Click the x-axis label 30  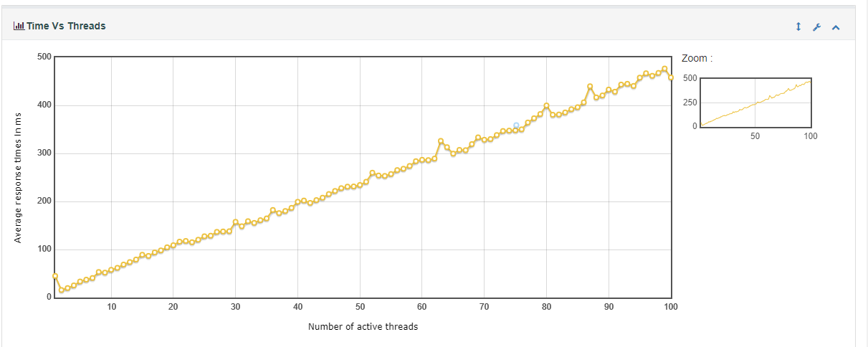(x=235, y=307)
